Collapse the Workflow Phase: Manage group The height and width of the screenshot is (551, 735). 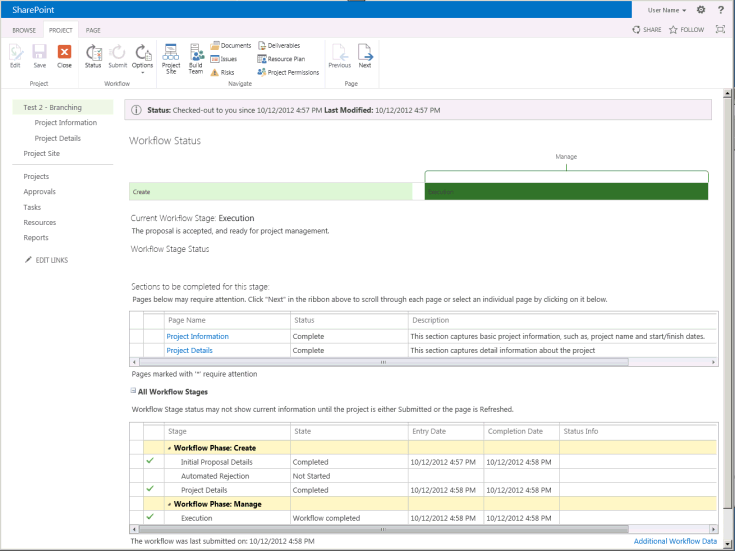[x=169, y=504]
